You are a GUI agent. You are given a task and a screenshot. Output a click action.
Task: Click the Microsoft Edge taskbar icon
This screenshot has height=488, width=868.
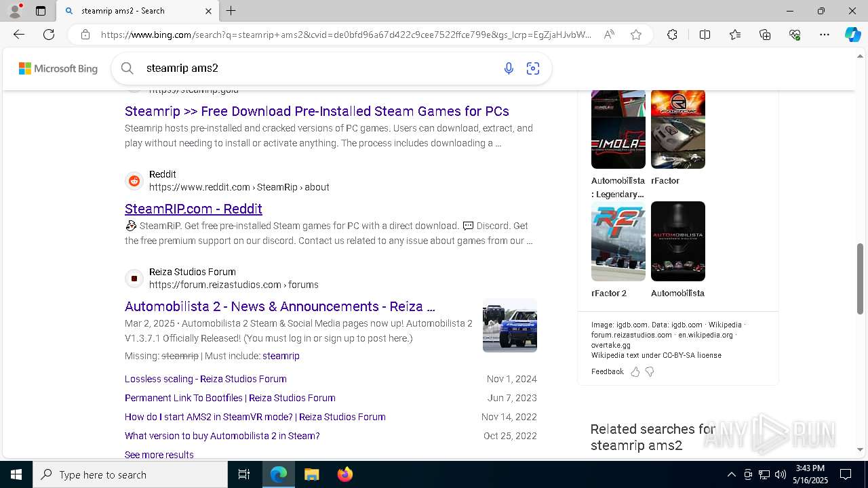click(x=279, y=474)
